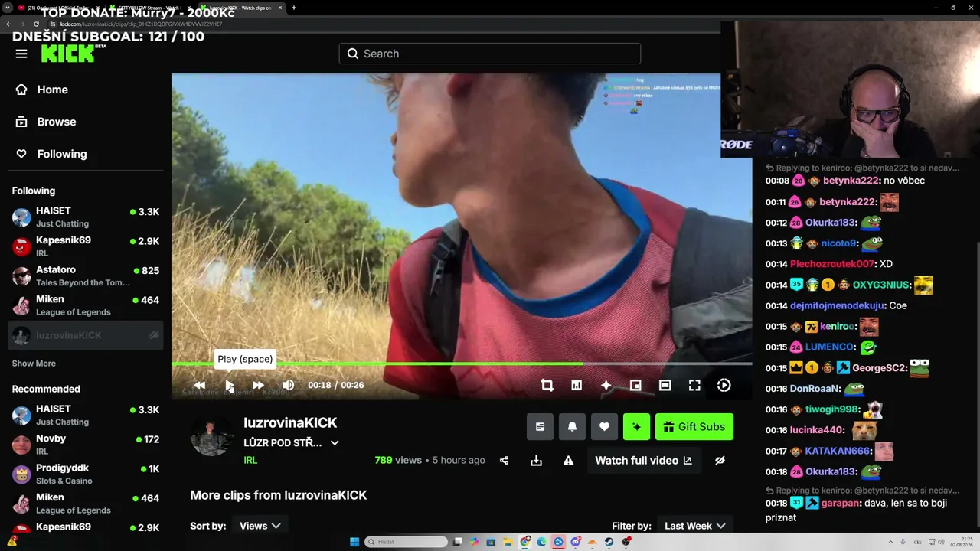Open the crop clip tool
This screenshot has height=551, width=980.
tap(547, 386)
